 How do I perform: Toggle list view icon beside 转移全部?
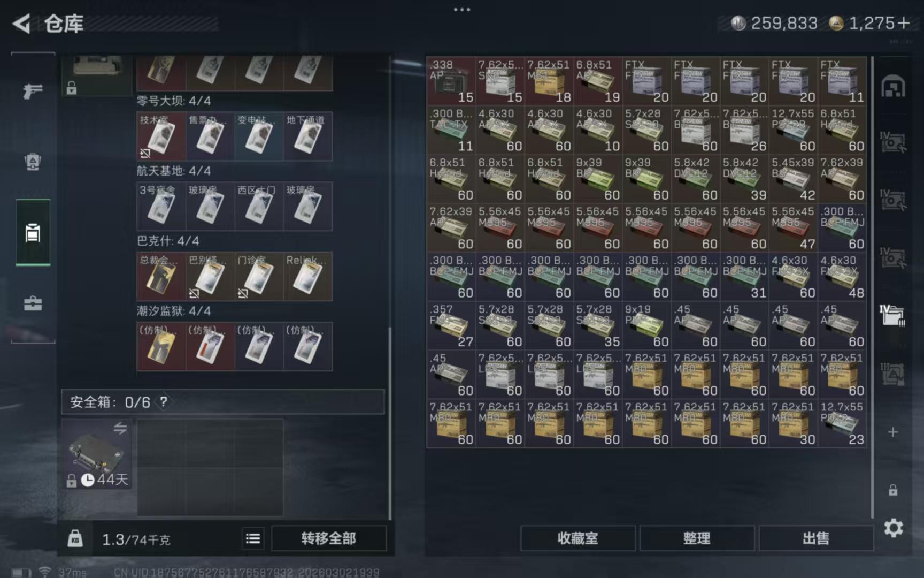pos(253,538)
